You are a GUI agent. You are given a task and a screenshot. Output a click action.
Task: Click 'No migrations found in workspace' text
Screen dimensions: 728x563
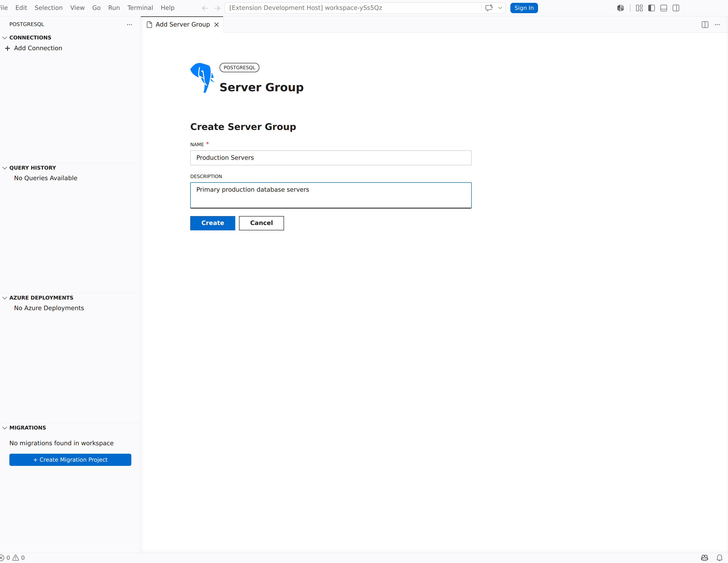pos(61,443)
